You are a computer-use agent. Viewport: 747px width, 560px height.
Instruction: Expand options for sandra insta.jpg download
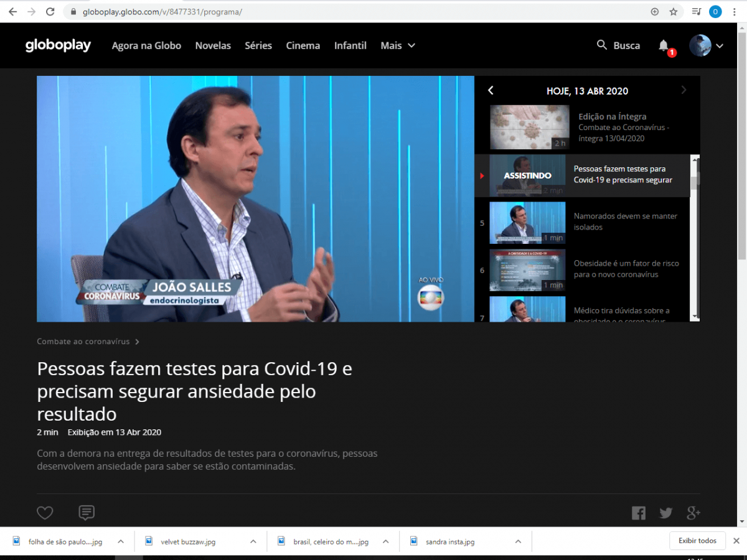coord(518,541)
